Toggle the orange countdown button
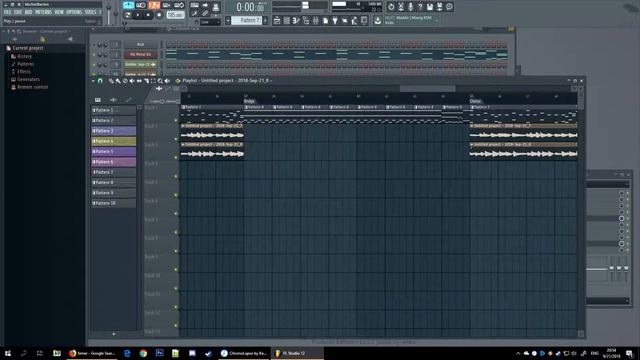The height and width of the screenshot is (360, 640). click(x=154, y=5)
